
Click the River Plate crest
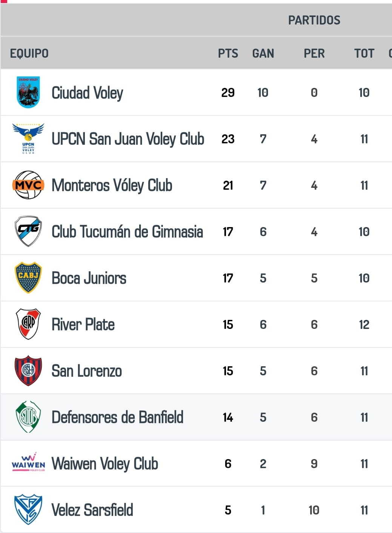[x=28, y=324]
